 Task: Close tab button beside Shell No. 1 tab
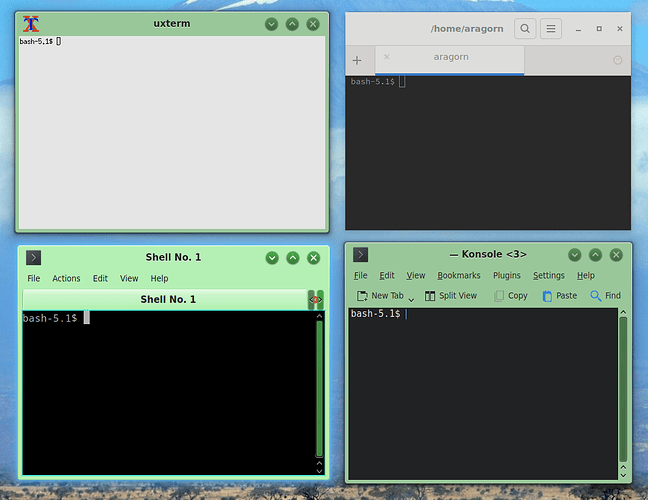click(x=316, y=300)
